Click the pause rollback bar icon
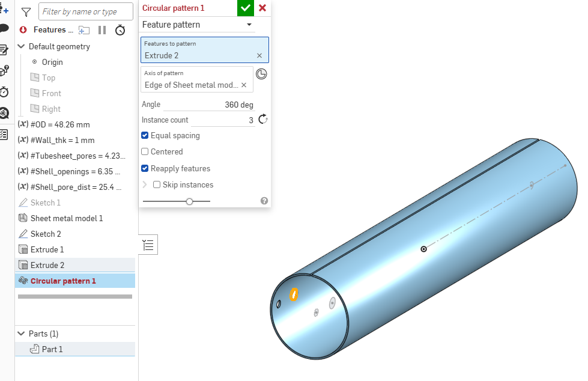588x381 pixels. 102,30
